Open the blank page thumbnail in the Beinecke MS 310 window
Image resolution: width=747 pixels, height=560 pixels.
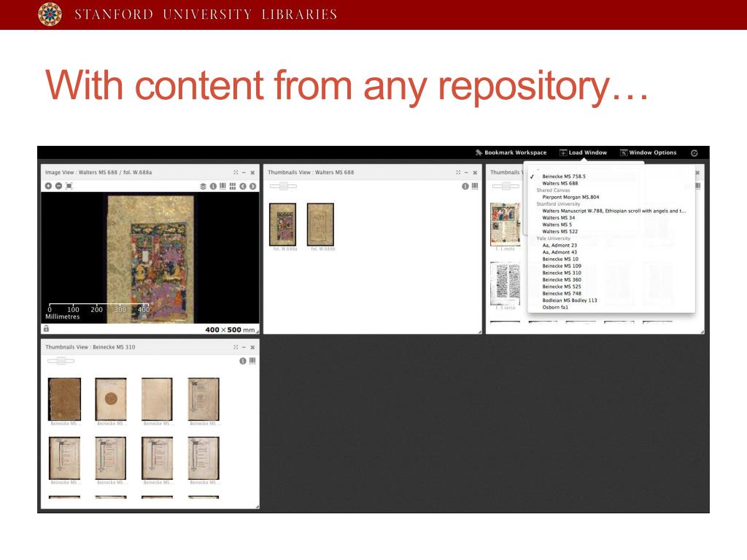(158, 399)
